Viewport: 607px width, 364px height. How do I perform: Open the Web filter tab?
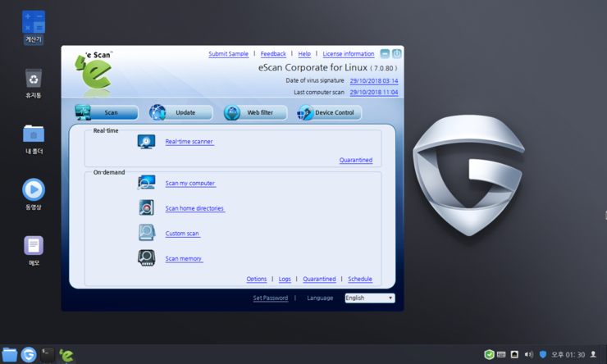tap(255, 112)
